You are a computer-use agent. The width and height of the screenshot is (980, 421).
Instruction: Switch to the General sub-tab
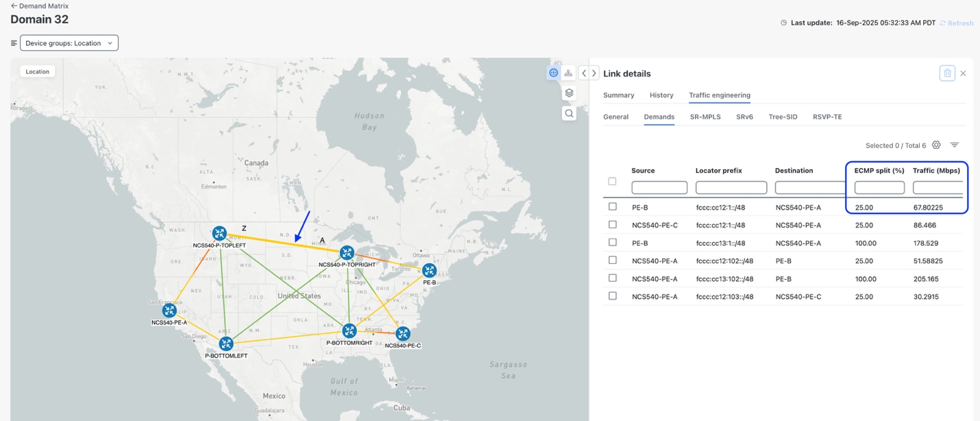tap(615, 117)
